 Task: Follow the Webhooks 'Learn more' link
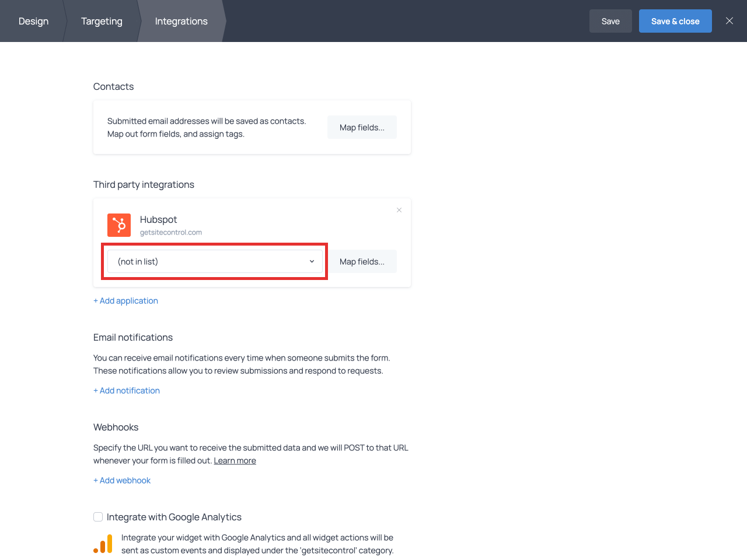pyautogui.click(x=235, y=461)
